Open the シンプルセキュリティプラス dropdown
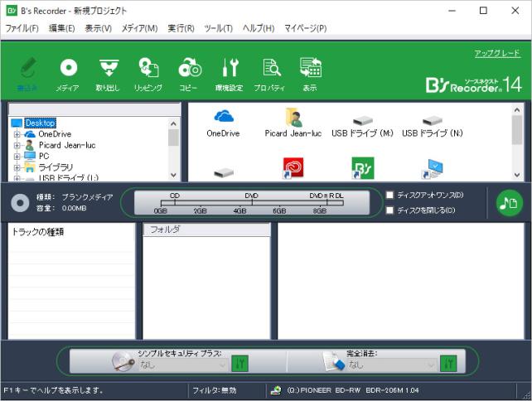 pos(183,365)
